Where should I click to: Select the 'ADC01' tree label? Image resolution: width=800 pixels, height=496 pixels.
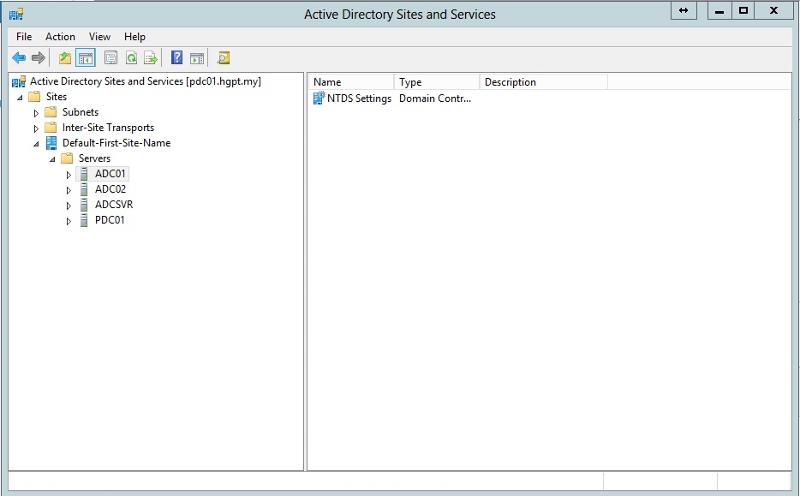[x=110, y=174]
